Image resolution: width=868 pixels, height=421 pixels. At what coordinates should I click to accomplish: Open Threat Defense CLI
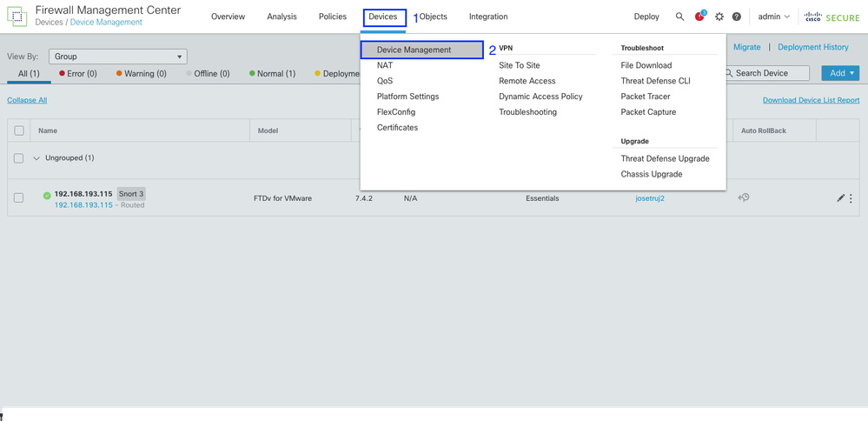click(655, 81)
